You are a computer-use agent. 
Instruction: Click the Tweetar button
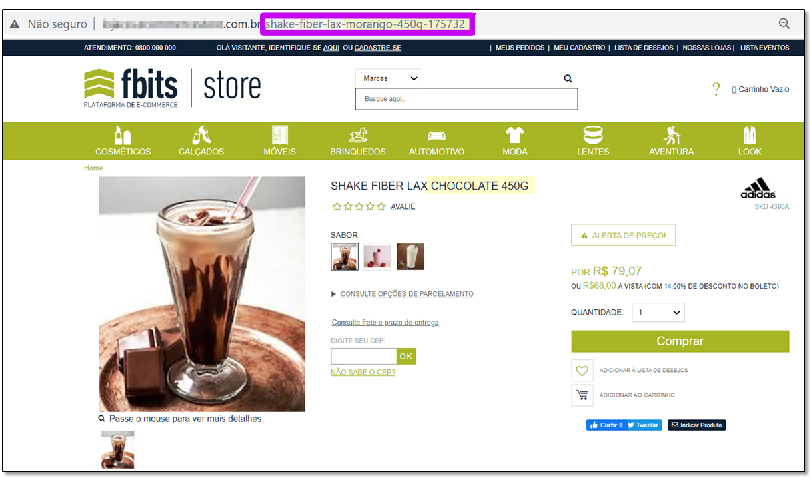click(644, 425)
